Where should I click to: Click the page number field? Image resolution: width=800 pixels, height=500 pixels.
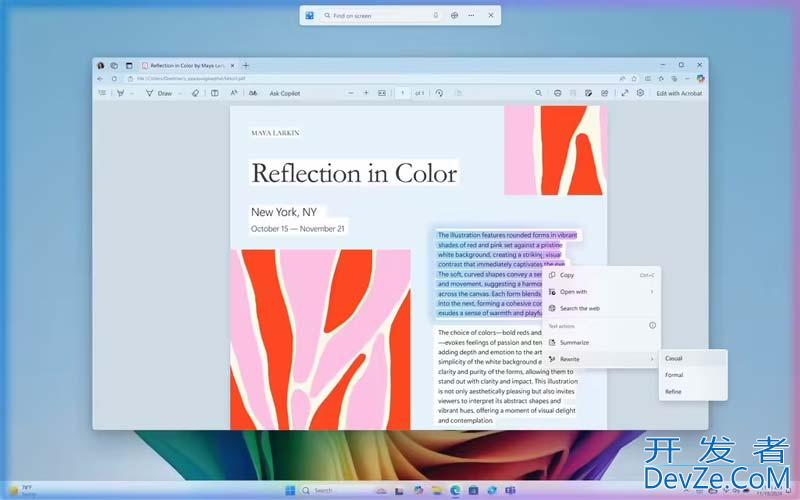(403, 93)
